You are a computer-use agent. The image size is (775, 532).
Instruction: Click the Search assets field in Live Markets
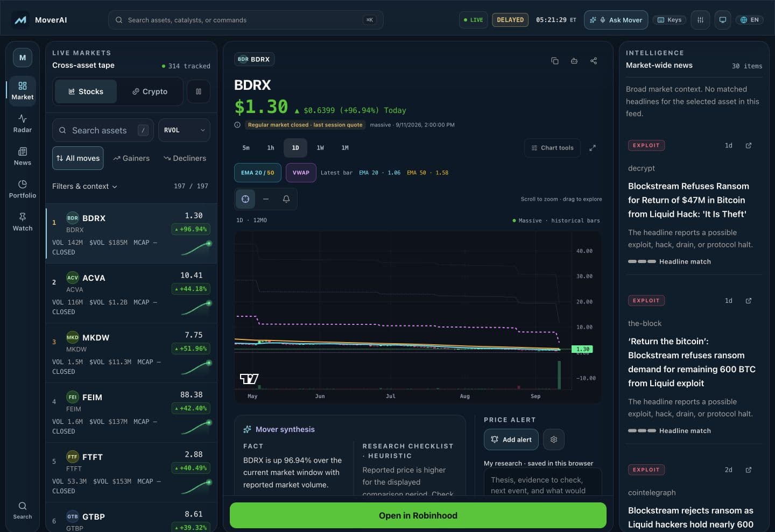[x=103, y=130]
